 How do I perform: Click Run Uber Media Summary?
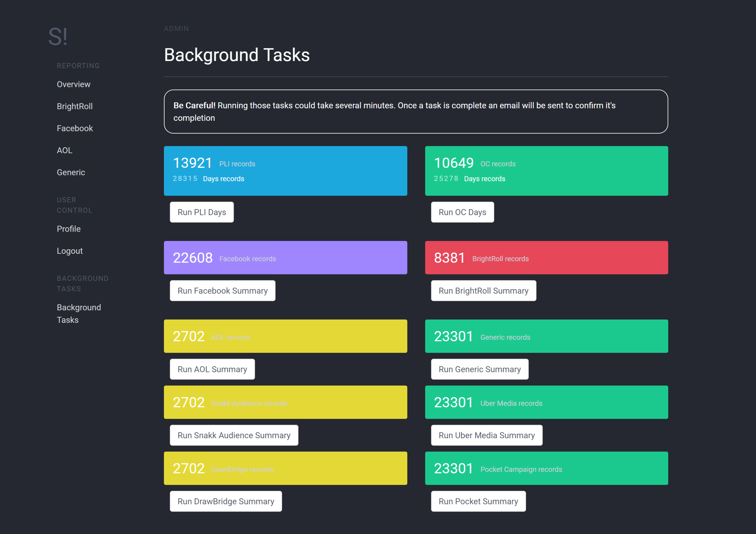click(x=486, y=435)
